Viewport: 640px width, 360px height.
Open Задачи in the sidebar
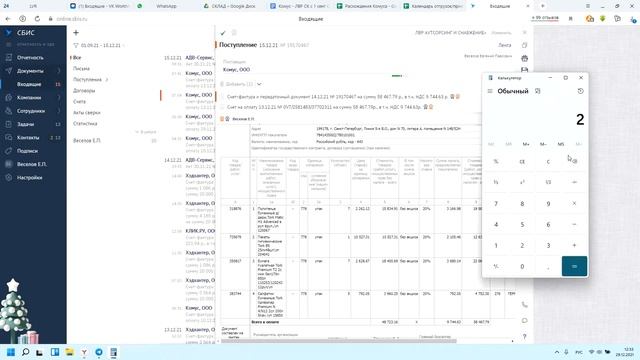pos(25,124)
